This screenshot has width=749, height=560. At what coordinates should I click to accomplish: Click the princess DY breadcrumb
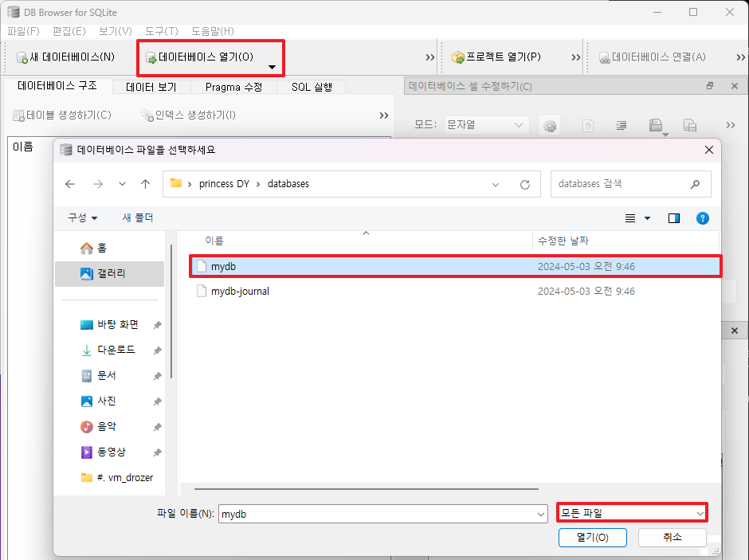click(x=224, y=184)
